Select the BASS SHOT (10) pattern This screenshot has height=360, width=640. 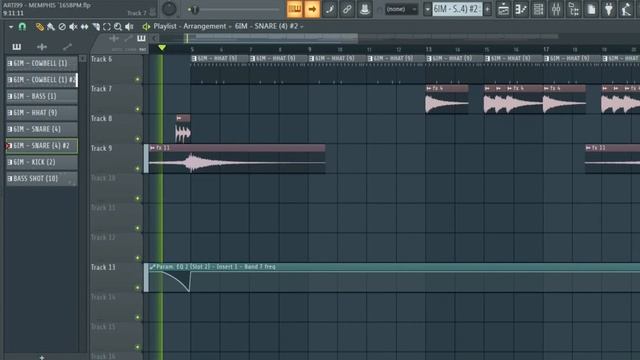click(x=42, y=179)
